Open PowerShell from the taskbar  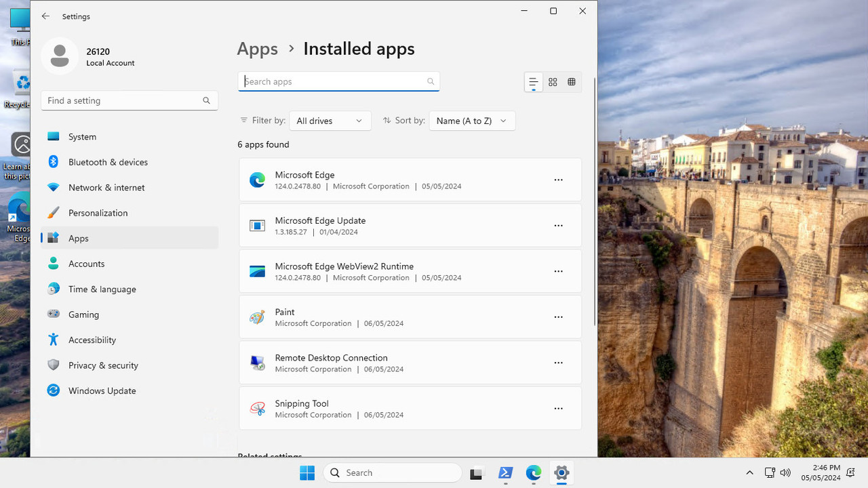pos(505,473)
